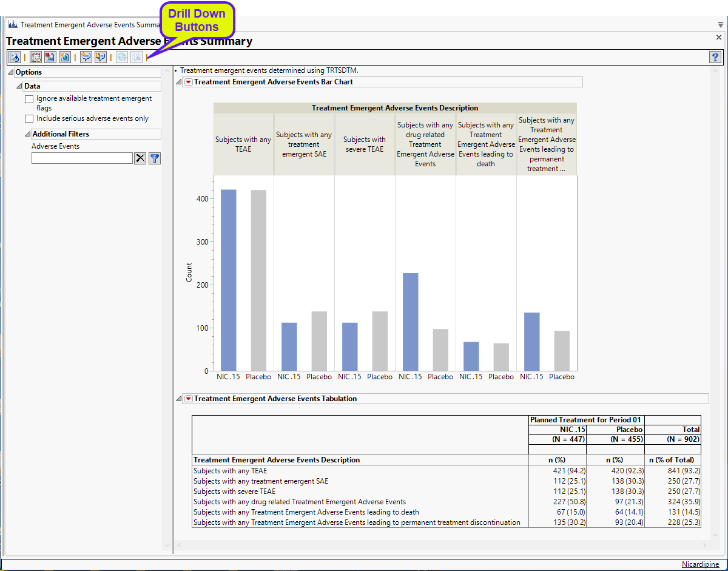Select the tallest NIC .15 bar for any TEAE

(x=228, y=280)
